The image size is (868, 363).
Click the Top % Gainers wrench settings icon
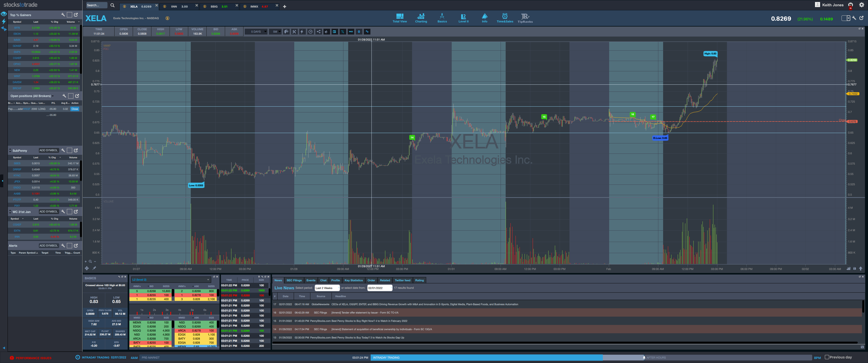(63, 15)
